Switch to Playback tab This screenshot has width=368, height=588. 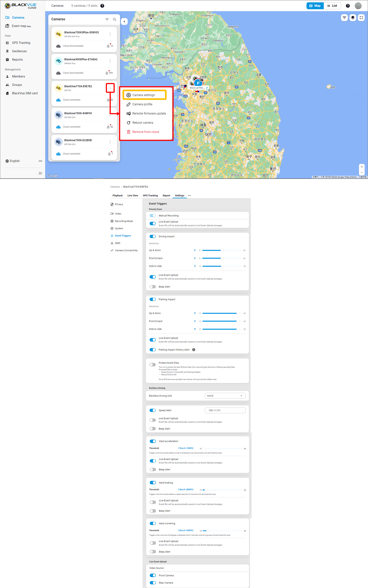(118, 196)
